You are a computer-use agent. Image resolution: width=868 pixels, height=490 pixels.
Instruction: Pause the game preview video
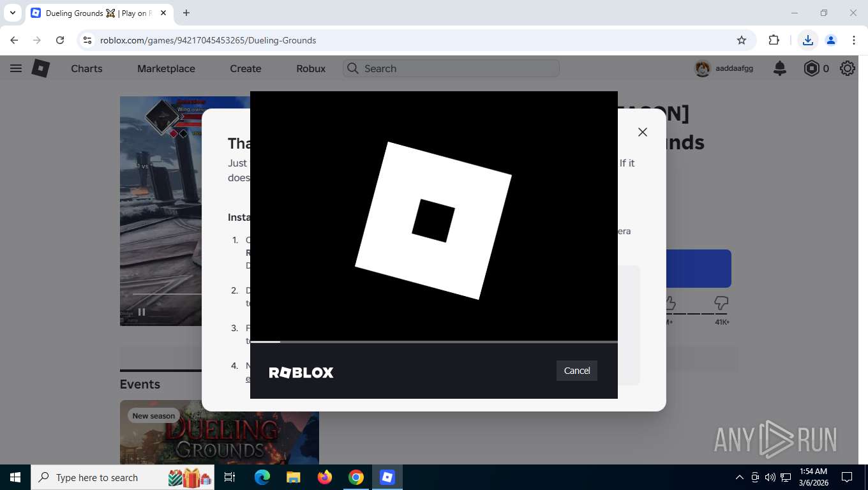coord(142,312)
